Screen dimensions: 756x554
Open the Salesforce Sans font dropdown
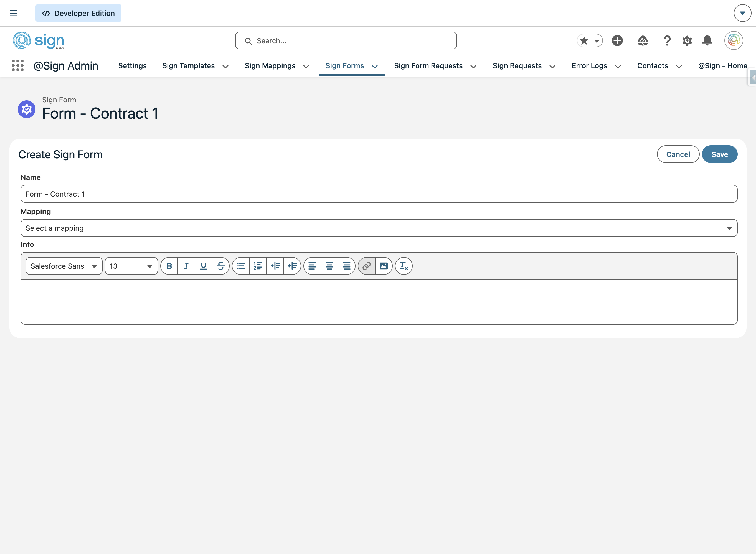[64, 266]
